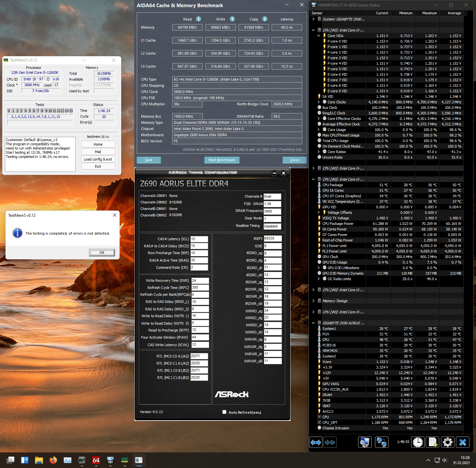Click AIDA64 Memory Latency value 49.2 ns
Viewport: 476px width, 468px height.
(x=287, y=27)
